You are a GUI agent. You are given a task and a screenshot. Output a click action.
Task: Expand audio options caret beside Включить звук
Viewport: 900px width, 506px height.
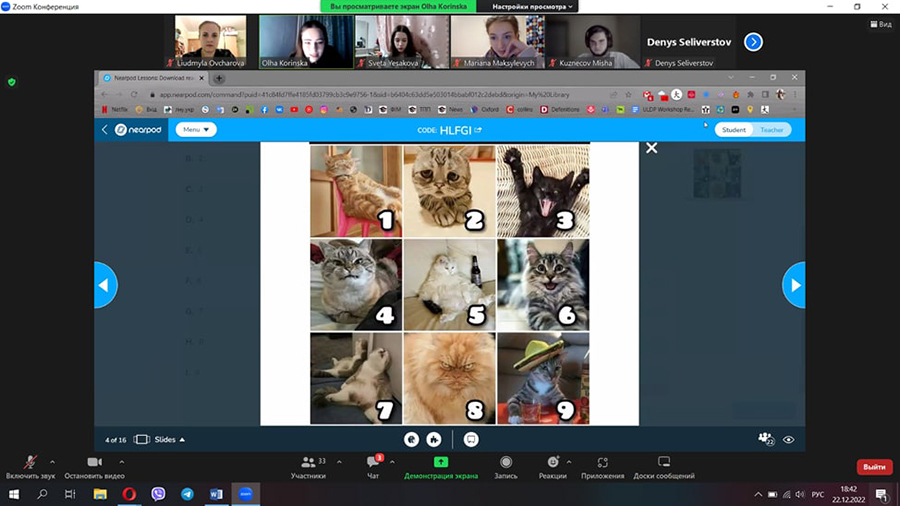52,462
